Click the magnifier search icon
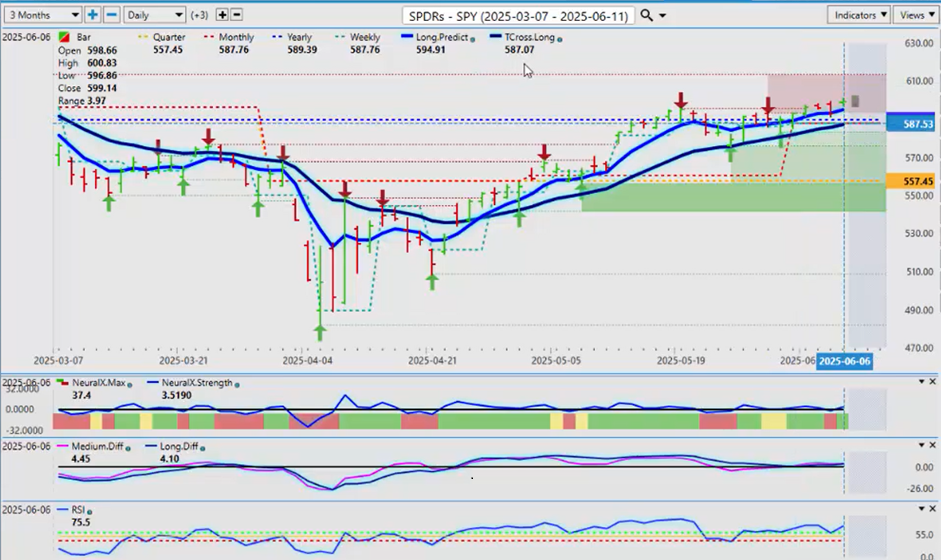The height and width of the screenshot is (560, 941). pos(646,15)
